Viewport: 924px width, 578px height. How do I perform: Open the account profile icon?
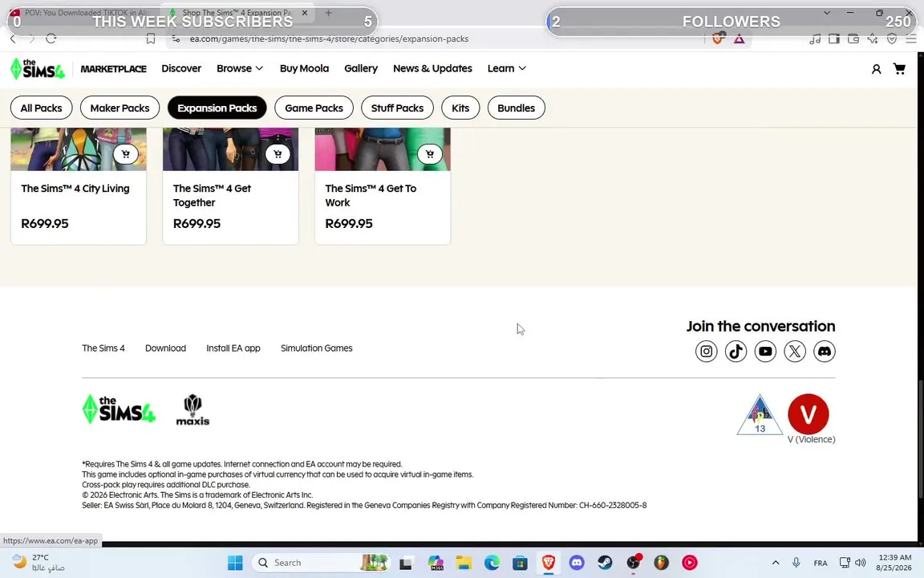point(876,69)
